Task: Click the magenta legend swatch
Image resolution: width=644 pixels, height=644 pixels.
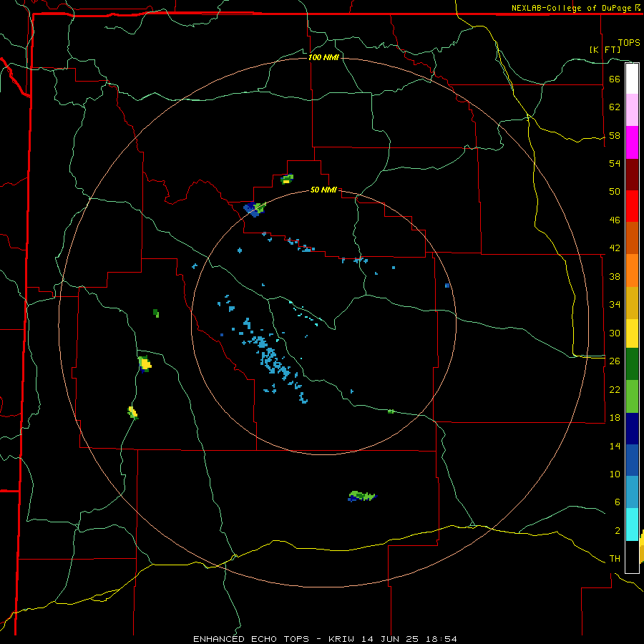Action: tap(632, 142)
